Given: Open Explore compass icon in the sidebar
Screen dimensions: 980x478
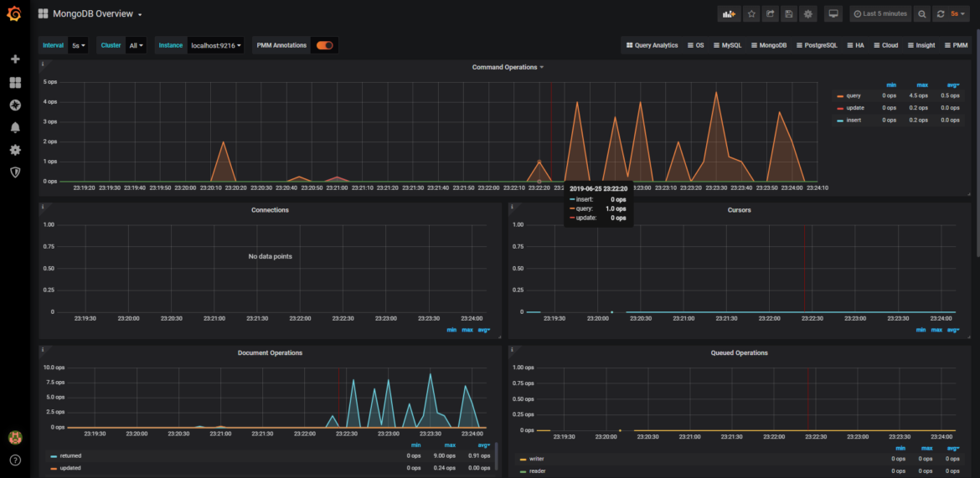Looking at the screenshot, I should click(x=15, y=105).
